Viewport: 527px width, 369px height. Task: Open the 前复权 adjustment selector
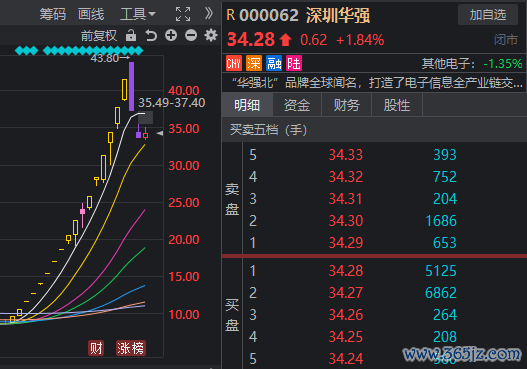tap(99, 36)
